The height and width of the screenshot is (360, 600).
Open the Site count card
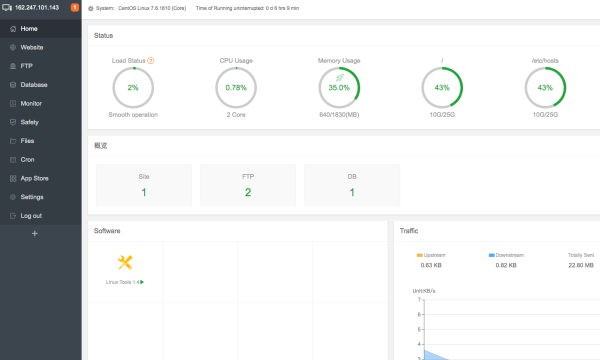pyautogui.click(x=144, y=185)
